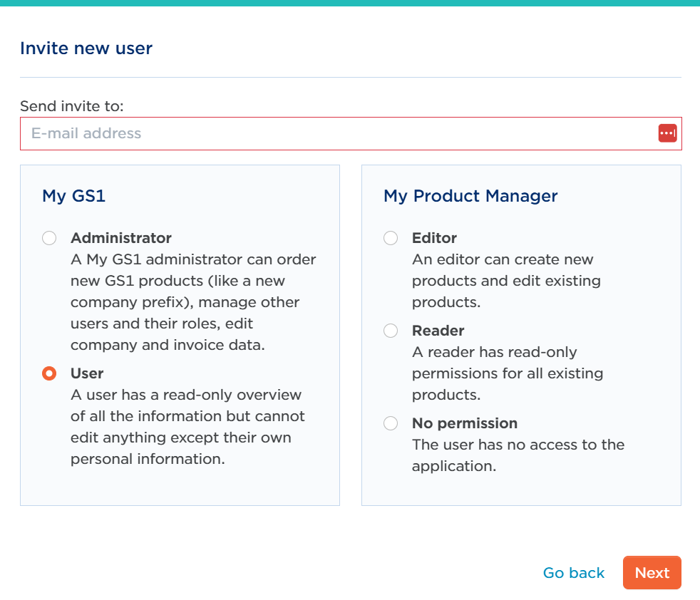Click the Next button
This screenshot has width=700, height=600.
click(x=652, y=573)
